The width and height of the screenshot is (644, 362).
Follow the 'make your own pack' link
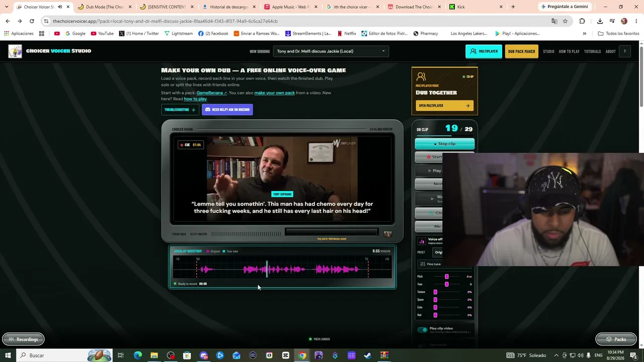click(274, 93)
